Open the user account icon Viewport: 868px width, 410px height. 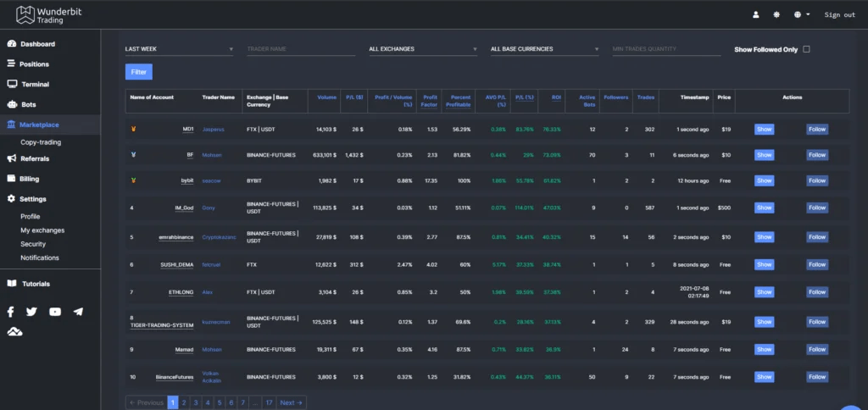pos(755,15)
